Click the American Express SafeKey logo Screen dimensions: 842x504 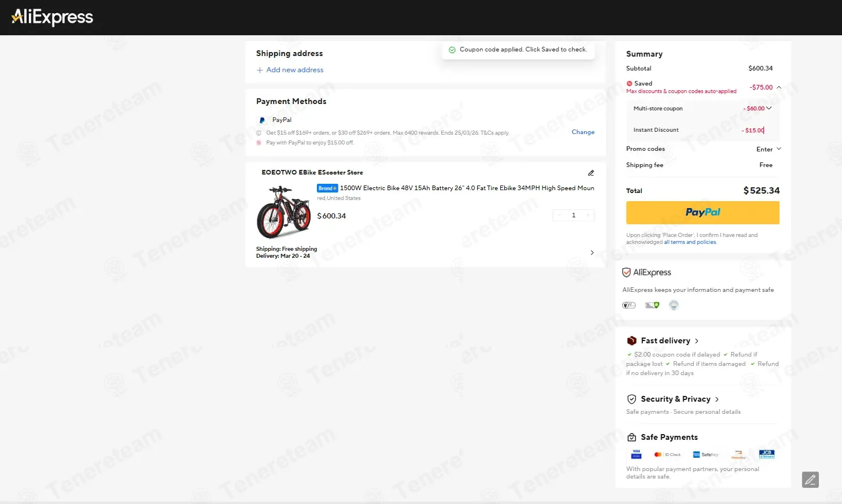[x=706, y=455]
